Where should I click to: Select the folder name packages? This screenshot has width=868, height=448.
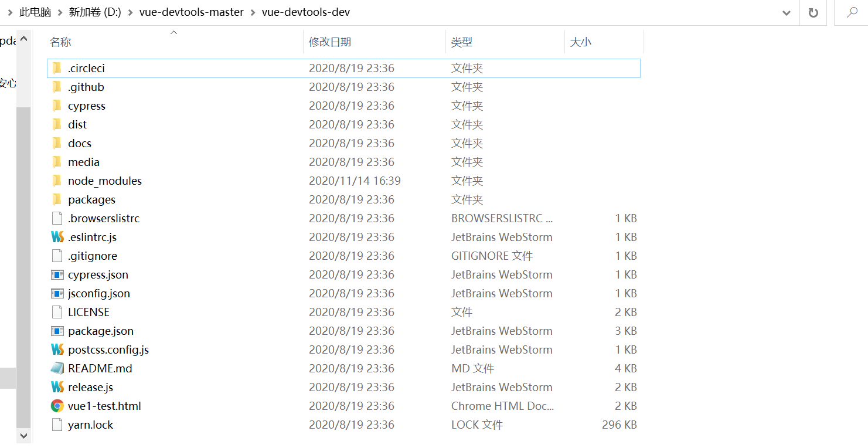point(91,199)
